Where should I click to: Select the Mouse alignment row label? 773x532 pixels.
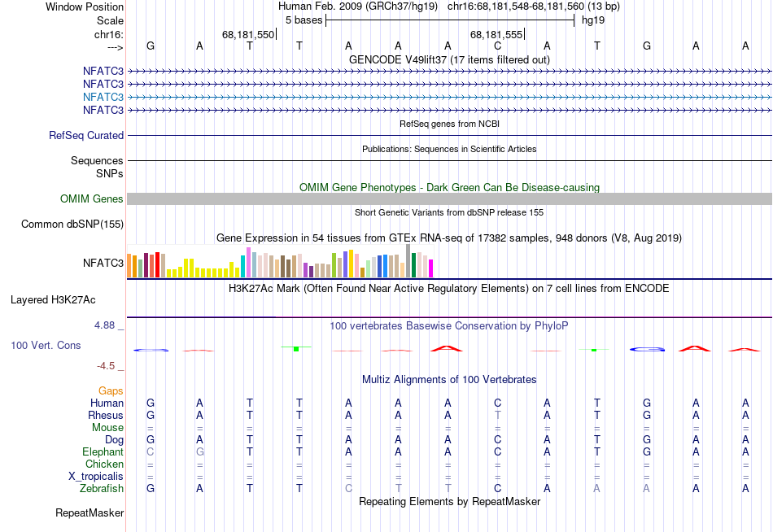tap(107, 428)
